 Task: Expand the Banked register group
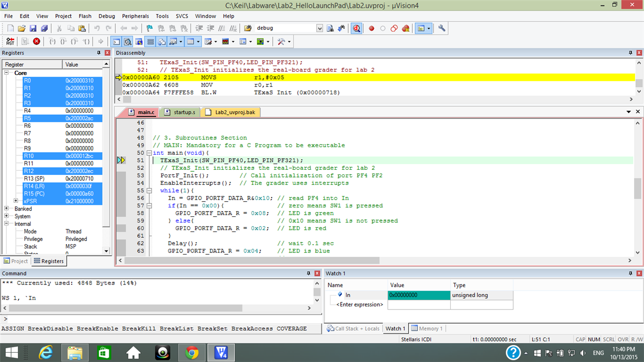(x=6, y=209)
